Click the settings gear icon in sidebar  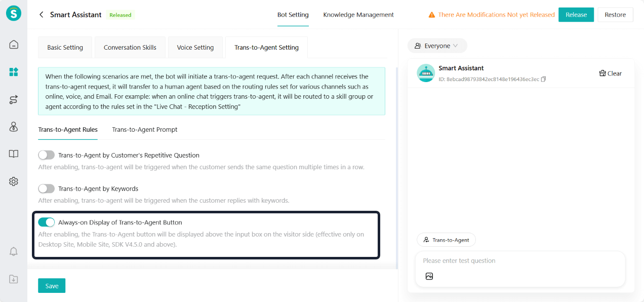[14, 181]
